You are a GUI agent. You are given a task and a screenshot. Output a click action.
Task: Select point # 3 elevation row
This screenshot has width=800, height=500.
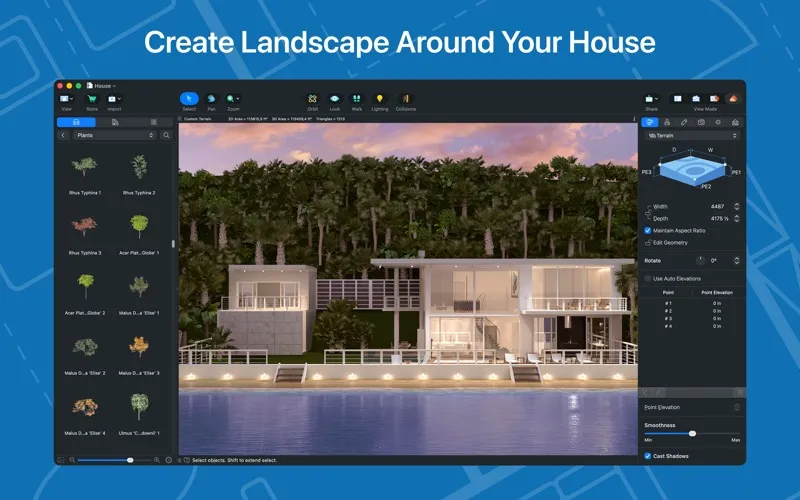coord(692,318)
